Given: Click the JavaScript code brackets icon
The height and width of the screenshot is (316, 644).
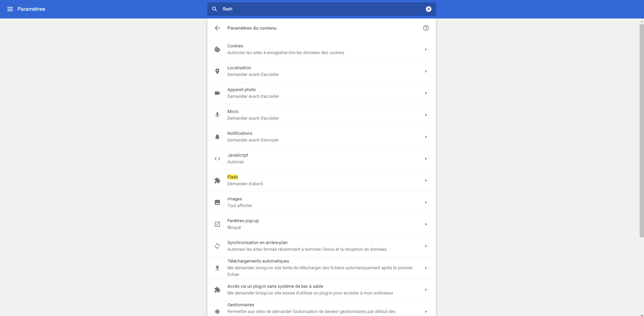Looking at the screenshot, I should coord(217,159).
